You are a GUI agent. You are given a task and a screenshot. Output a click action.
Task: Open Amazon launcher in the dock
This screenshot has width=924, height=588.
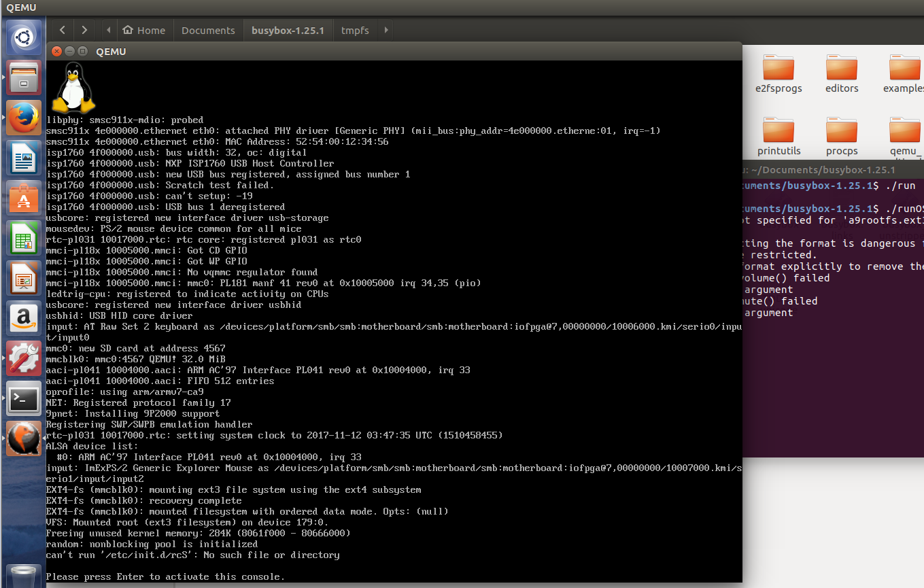(24, 318)
